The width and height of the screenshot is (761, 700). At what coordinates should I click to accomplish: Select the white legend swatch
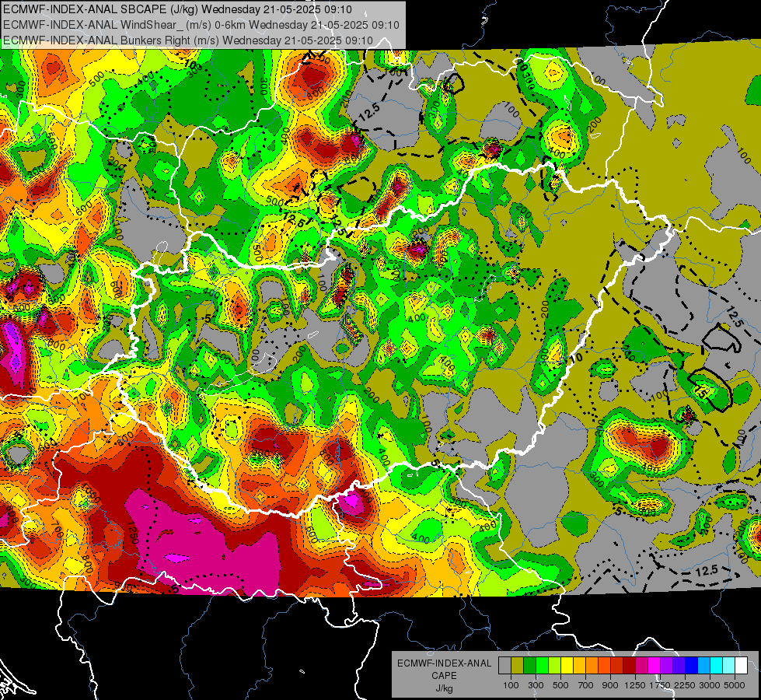pos(741,666)
